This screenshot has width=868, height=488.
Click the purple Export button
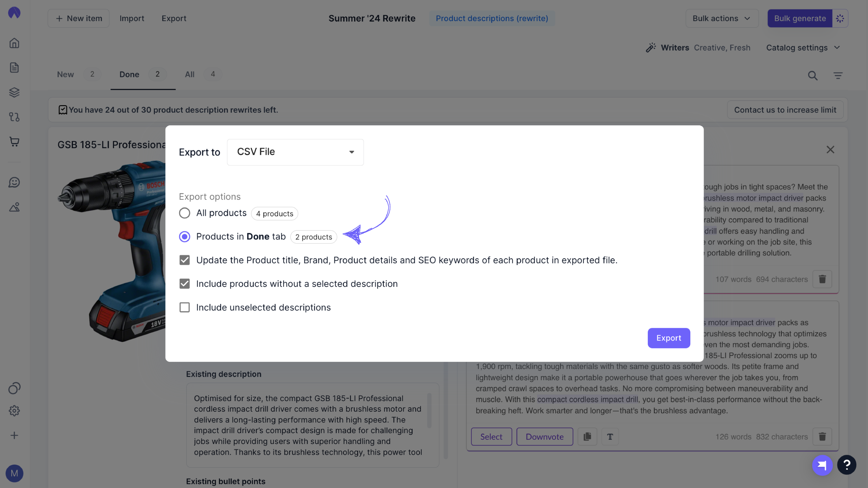point(669,338)
